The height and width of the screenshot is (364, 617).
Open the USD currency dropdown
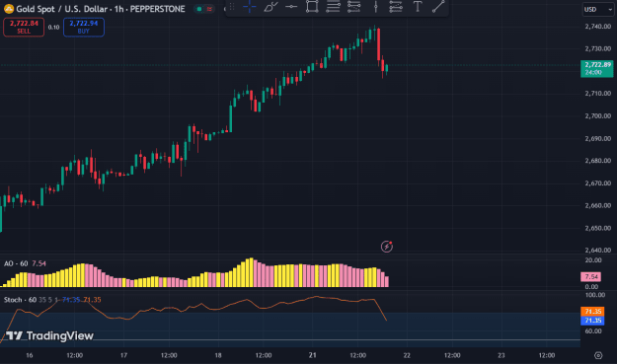(x=597, y=10)
